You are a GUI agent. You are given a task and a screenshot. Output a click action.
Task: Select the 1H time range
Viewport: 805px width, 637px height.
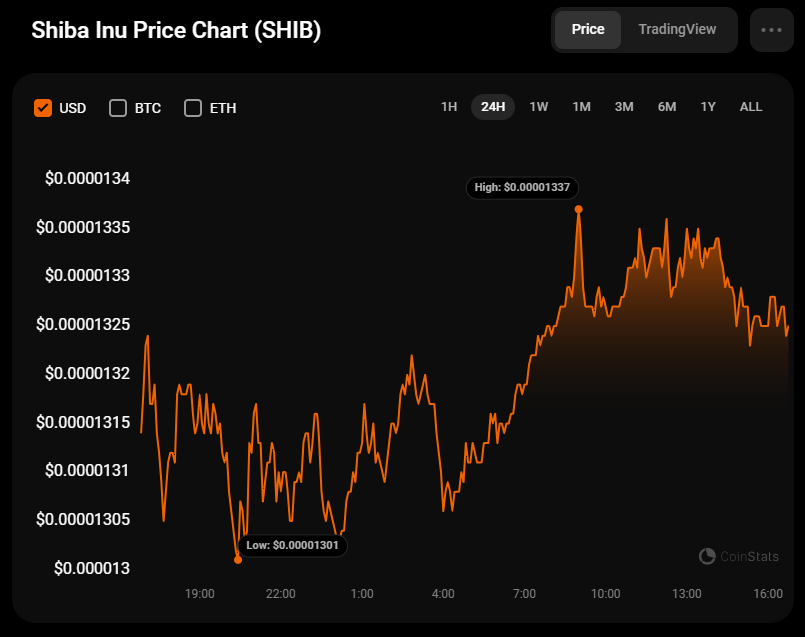tap(449, 107)
